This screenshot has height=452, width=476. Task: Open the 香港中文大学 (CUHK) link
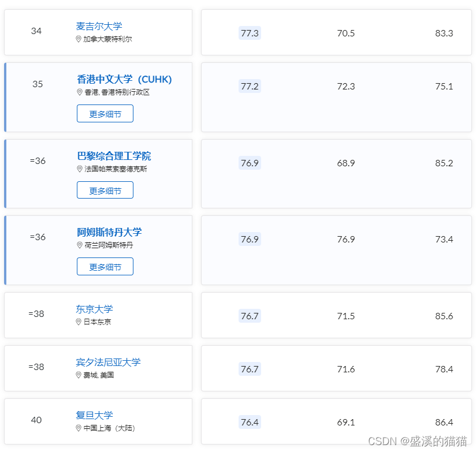[x=124, y=79]
